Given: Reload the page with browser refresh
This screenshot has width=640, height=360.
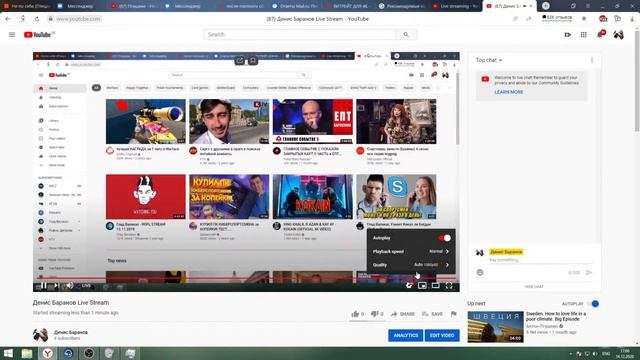Looking at the screenshot, I should pos(37,19).
